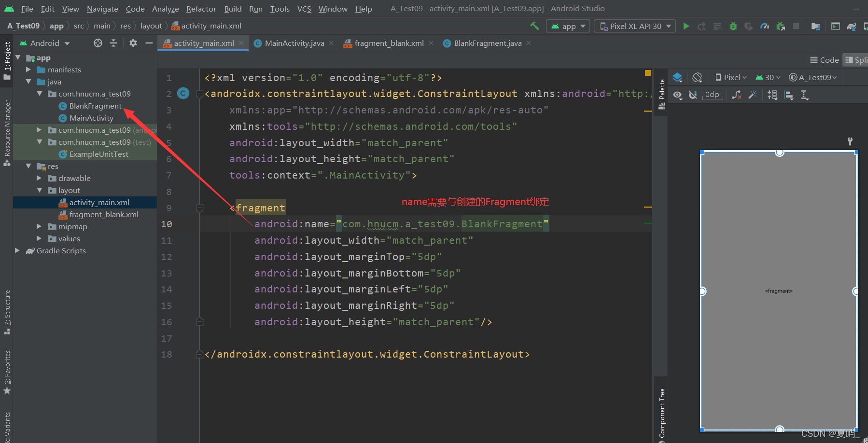This screenshot has height=443, width=868.
Task: Fold the fragment tag on line 9
Action: click(x=199, y=208)
